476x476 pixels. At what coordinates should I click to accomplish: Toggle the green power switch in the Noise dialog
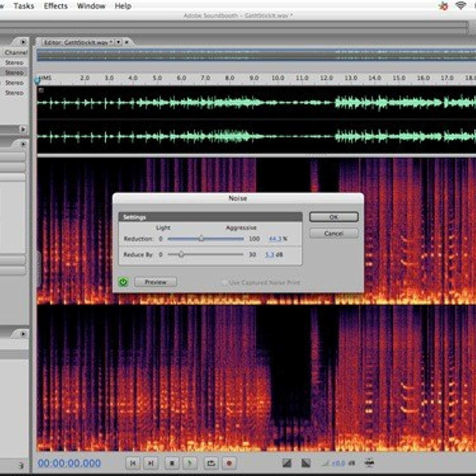123,282
